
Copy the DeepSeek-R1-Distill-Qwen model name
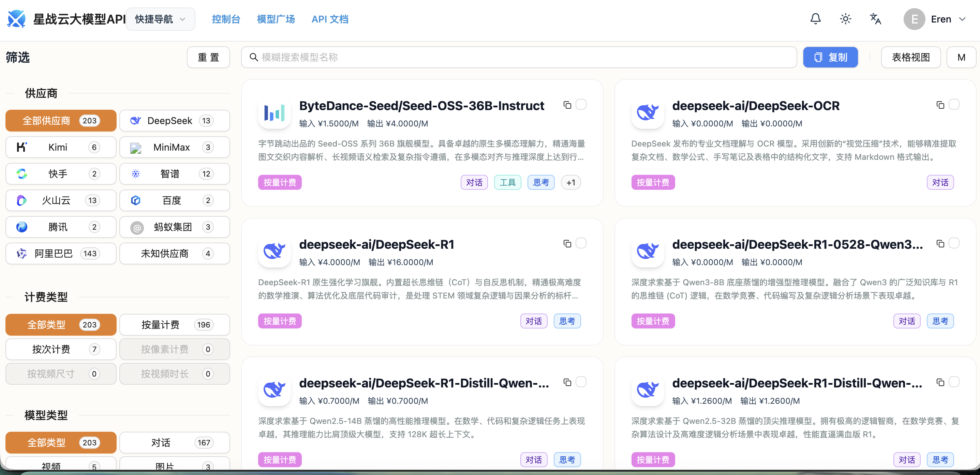(567, 382)
